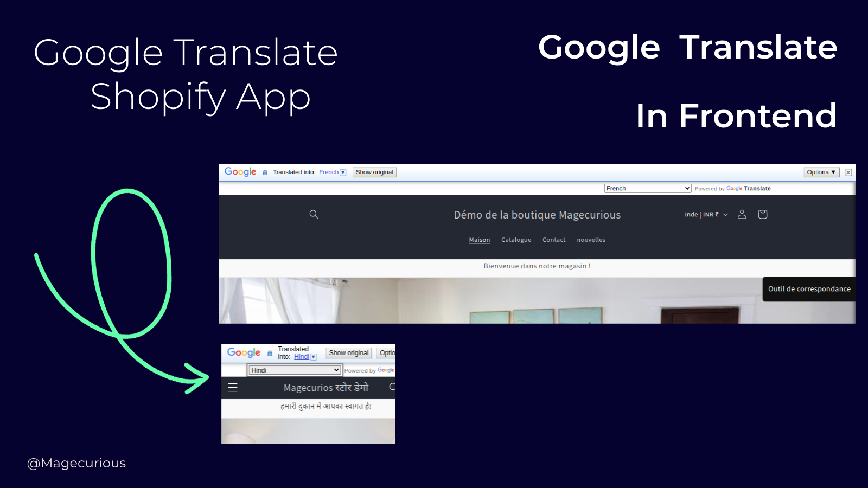868x488 pixels.
Task: Click the search icon in Hindi mobile store
Action: point(392,387)
